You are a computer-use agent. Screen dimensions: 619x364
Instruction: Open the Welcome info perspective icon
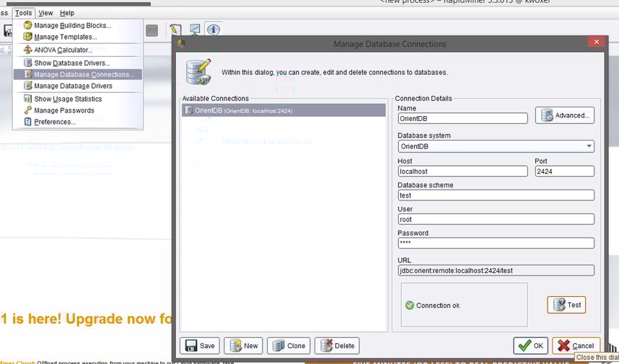pyautogui.click(x=214, y=30)
